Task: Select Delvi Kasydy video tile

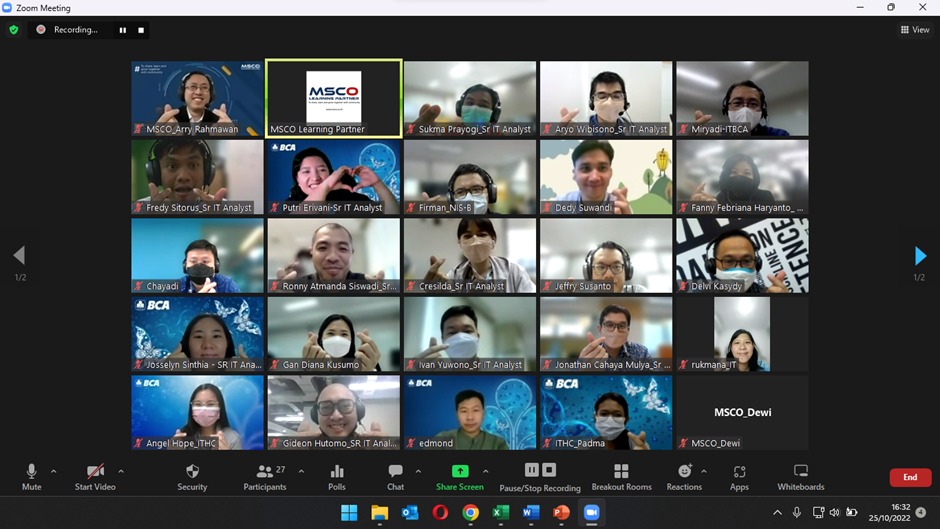Action: coord(742,256)
